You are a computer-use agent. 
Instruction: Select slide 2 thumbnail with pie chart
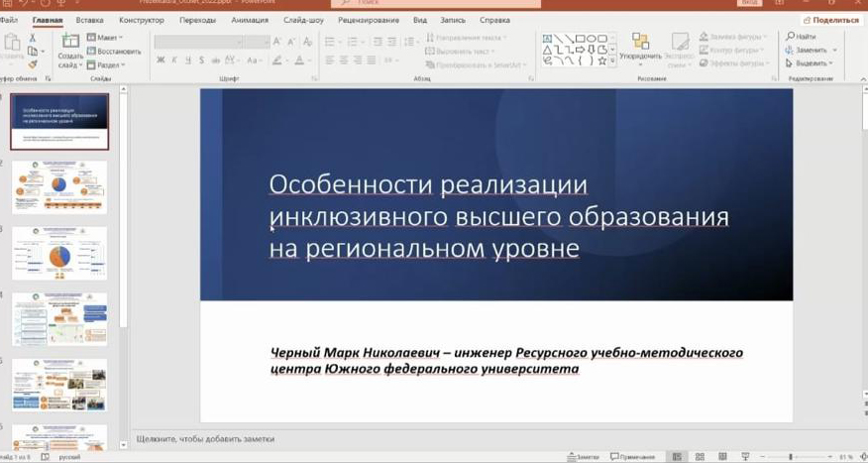pyautogui.click(x=59, y=187)
